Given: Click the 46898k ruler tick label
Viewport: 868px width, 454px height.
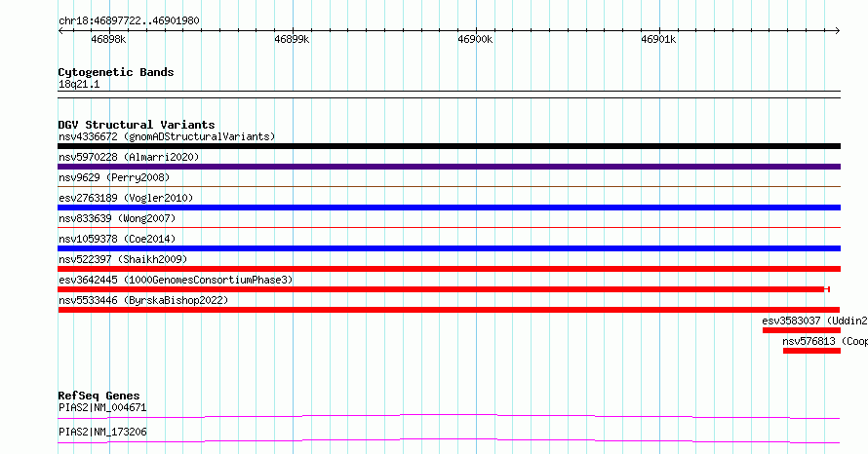Looking at the screenshot, I should [108, 39].
